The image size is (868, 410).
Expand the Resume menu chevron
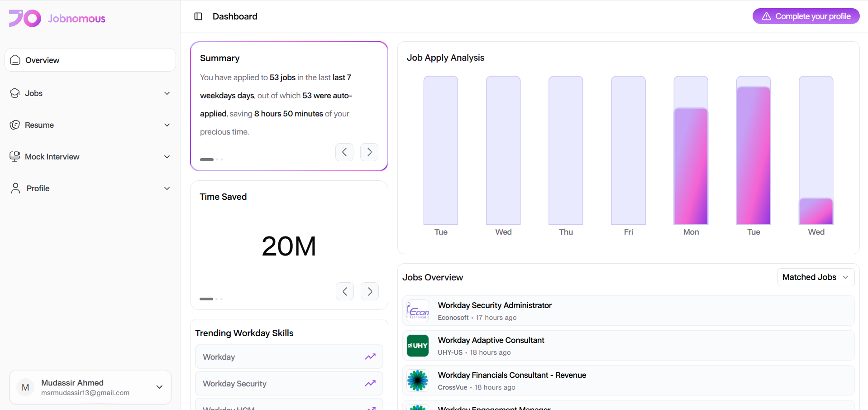tap(167, 125)
